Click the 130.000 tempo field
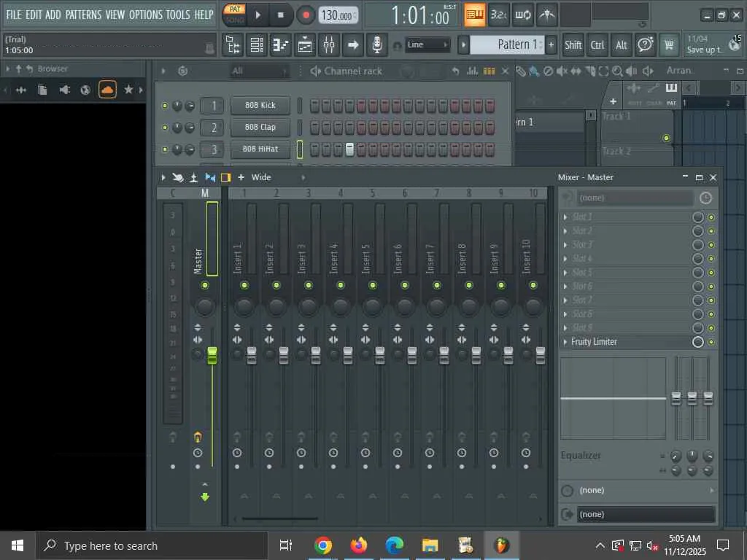The height and width of the screenshot is (560, 747). pos(337,15)
